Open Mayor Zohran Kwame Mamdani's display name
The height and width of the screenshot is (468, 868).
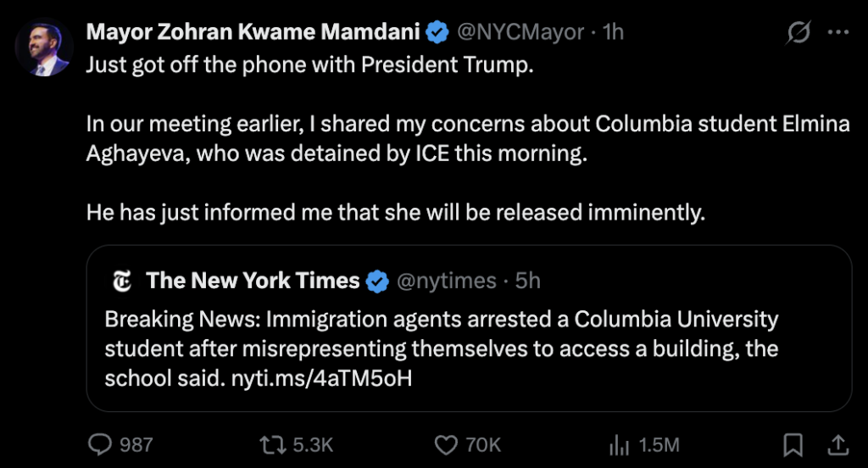pyautogui.click(x=253, y=32)
